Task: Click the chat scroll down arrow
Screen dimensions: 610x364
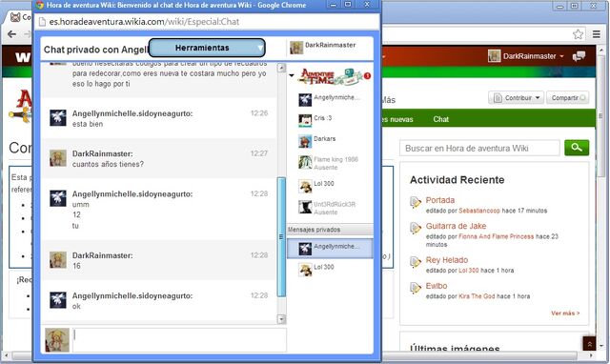Action: (282, 319)
